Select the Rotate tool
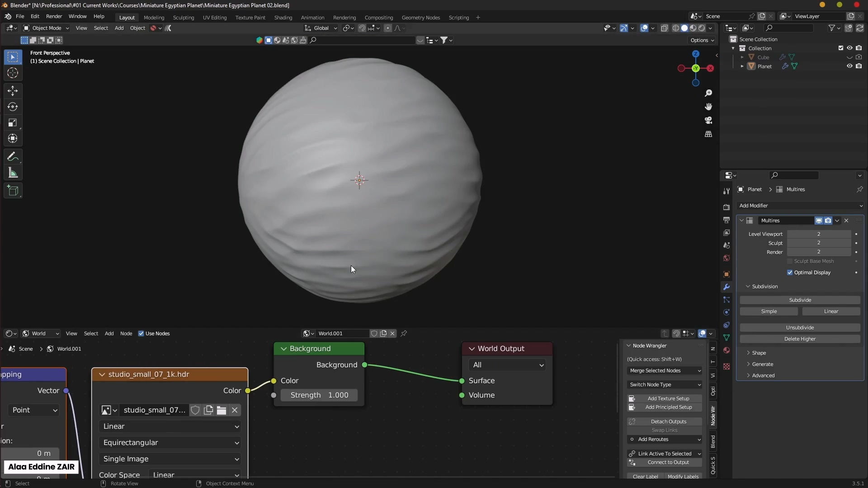The height and width of the screenshot is (488, 868). point(13,107)
